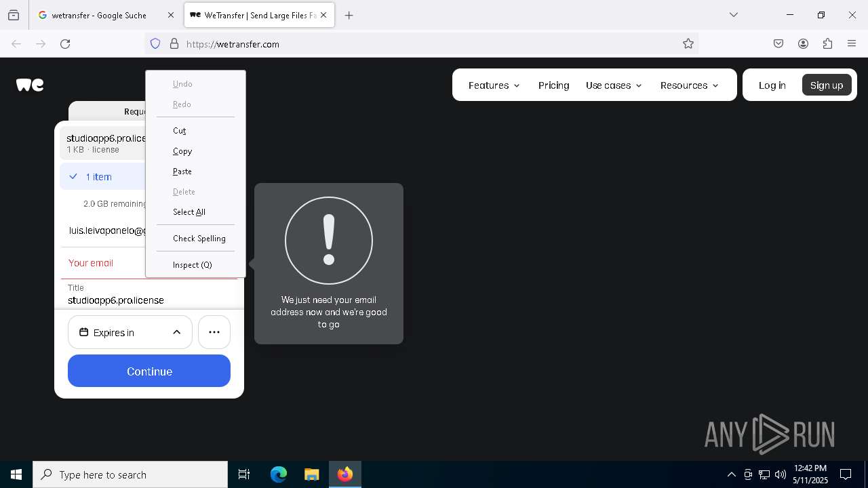The width and height of the screenshot is (868, 488).
Task: Select Copy in context menu
Action: 195,151
